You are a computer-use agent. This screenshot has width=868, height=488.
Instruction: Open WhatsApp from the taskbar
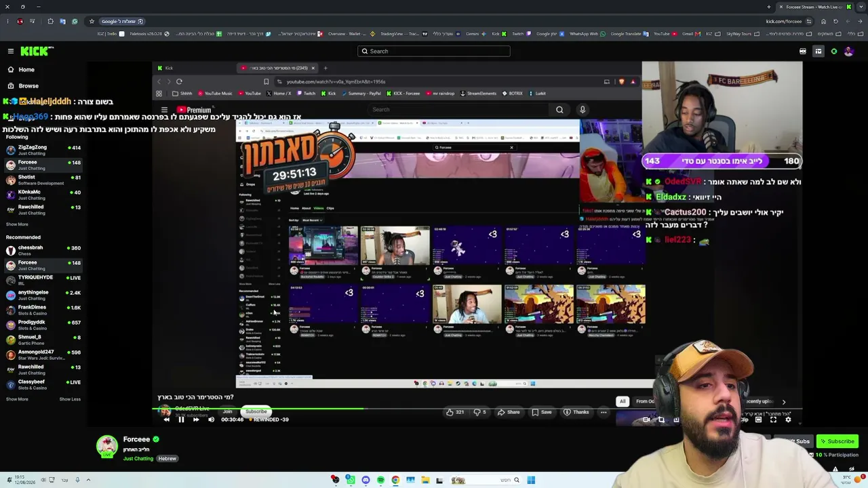(x=350, y=481)
